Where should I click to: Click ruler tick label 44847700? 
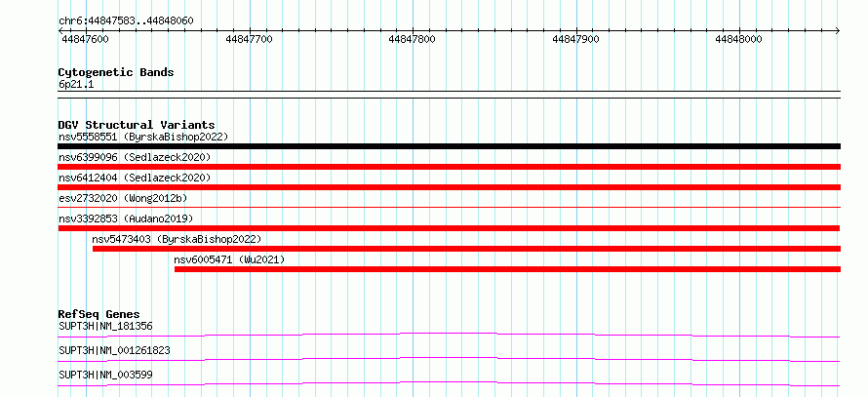(x=249, y=39)
